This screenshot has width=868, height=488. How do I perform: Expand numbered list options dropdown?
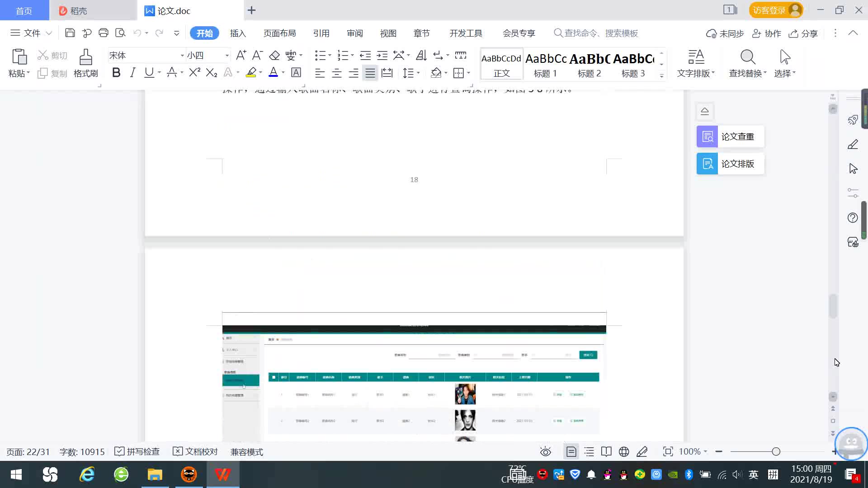point(353,56)
